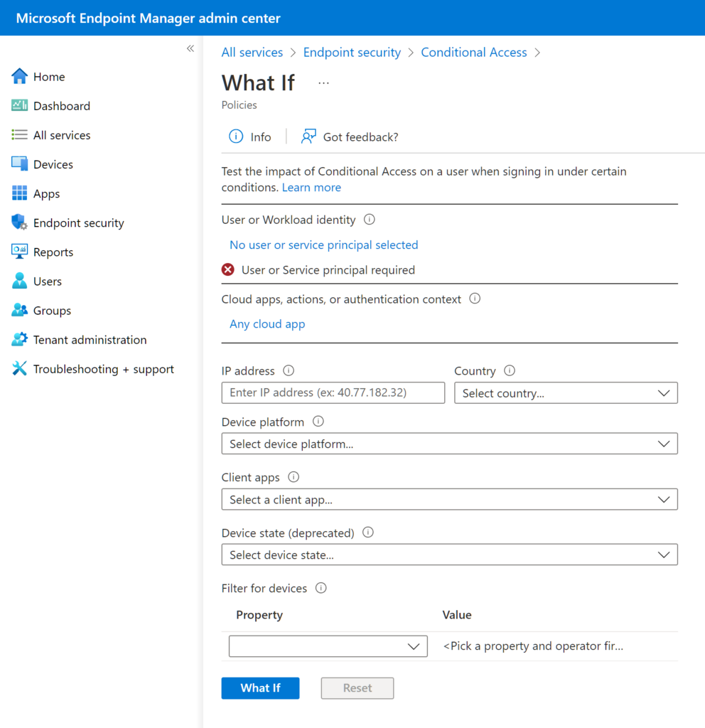
Task: Open the Select country dropdown
Action: pyautogui.click(x=566, y=392)
